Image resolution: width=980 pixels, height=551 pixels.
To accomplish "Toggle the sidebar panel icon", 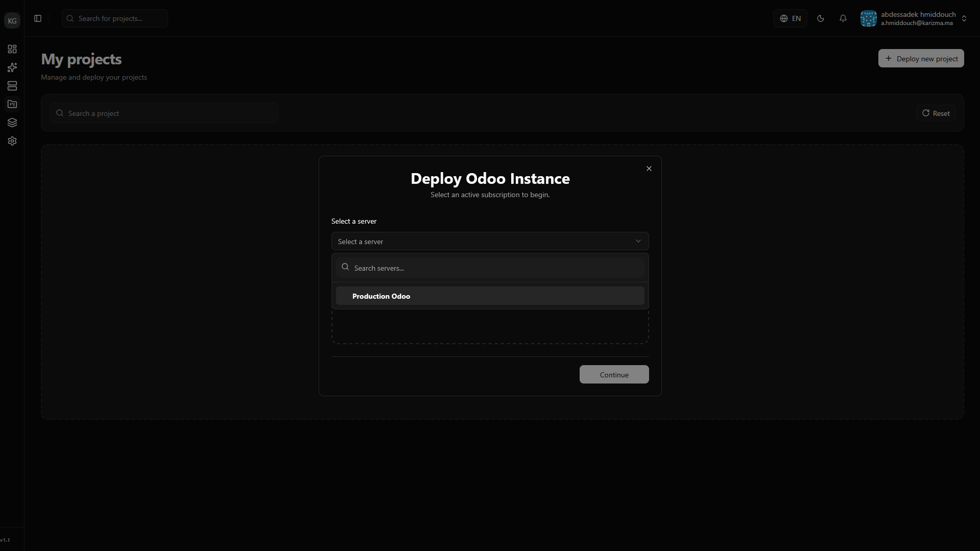I will pyautogui.click(x=38, y=18).
